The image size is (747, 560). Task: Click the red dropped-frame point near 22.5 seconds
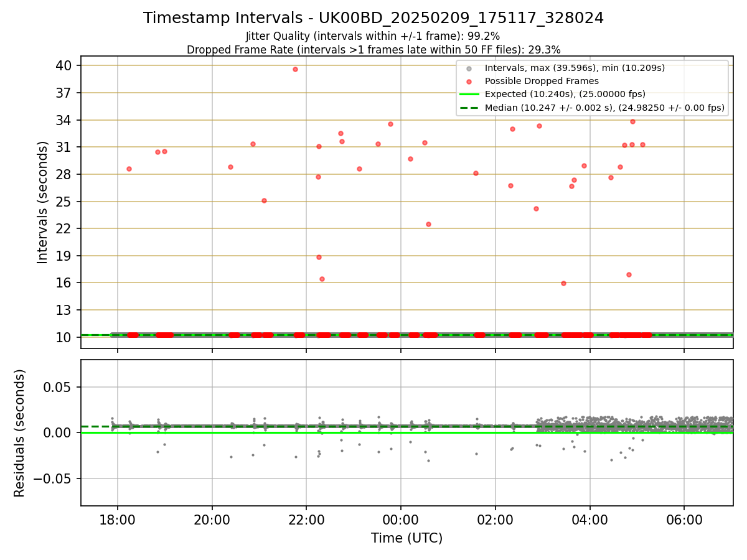pos(428,224)
